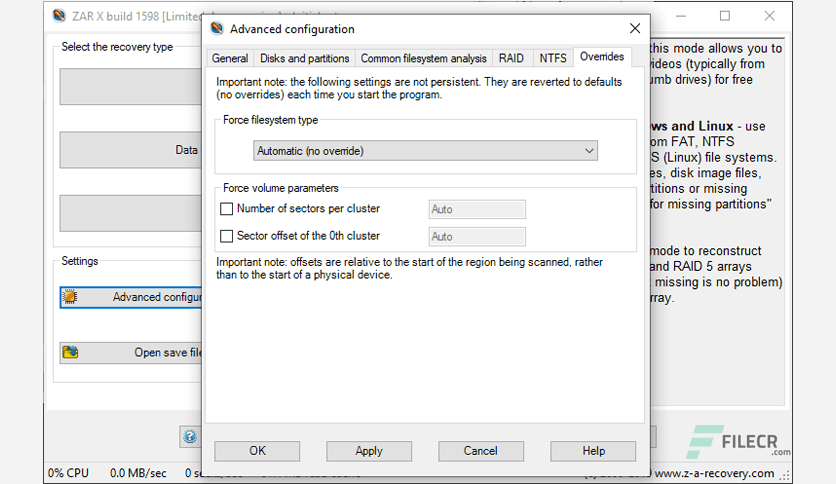Viewport: 836px width, 484px height.
Task: Switch to the NTFS tab
Action: (x=552, y=58)
